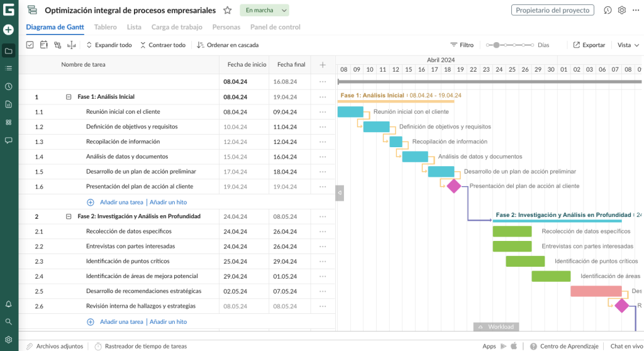Click the calendar baseline toolbar icon

(x=43, y=45)
